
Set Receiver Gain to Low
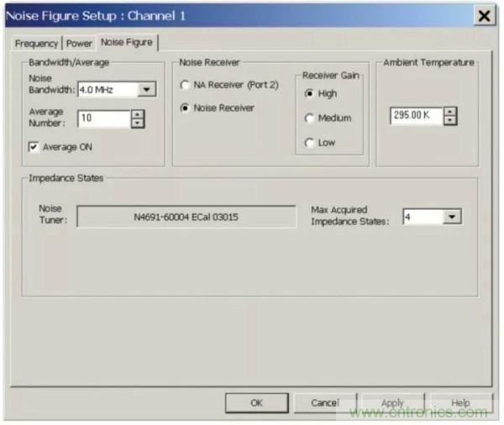pyautogui.click(x=309, y=143)
